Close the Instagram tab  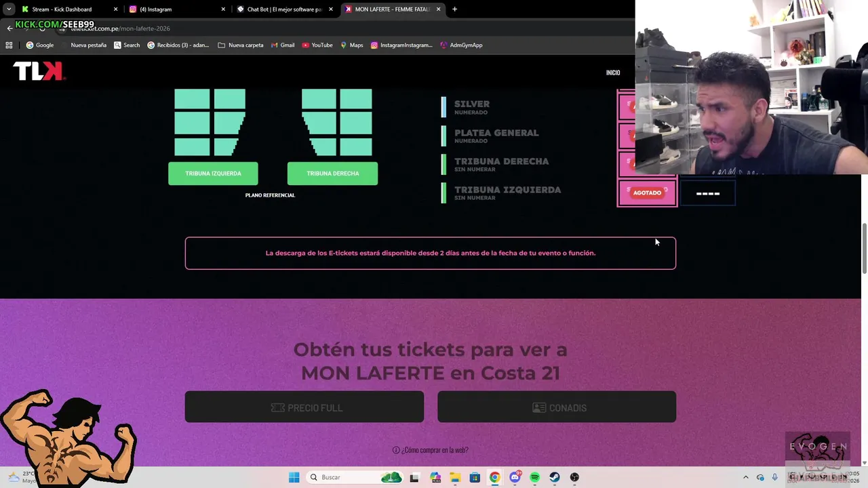point(223,9)
